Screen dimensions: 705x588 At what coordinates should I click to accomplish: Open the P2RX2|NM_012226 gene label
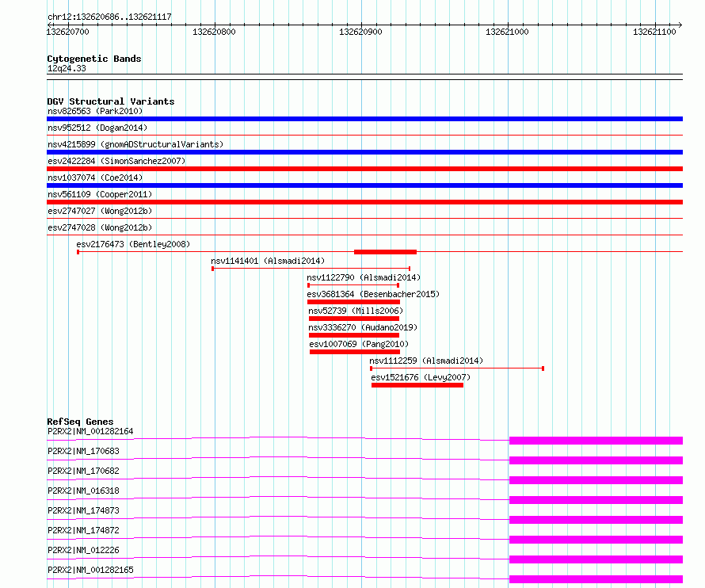83,550
